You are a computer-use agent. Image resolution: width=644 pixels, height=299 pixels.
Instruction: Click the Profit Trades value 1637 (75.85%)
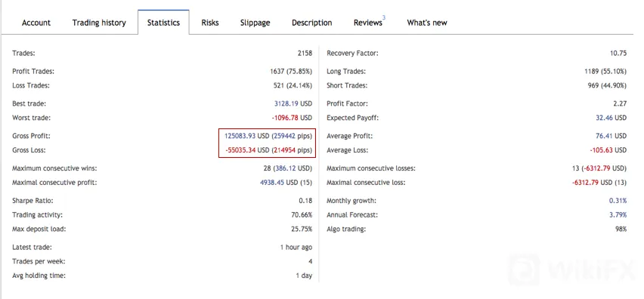tap(291, 72)
